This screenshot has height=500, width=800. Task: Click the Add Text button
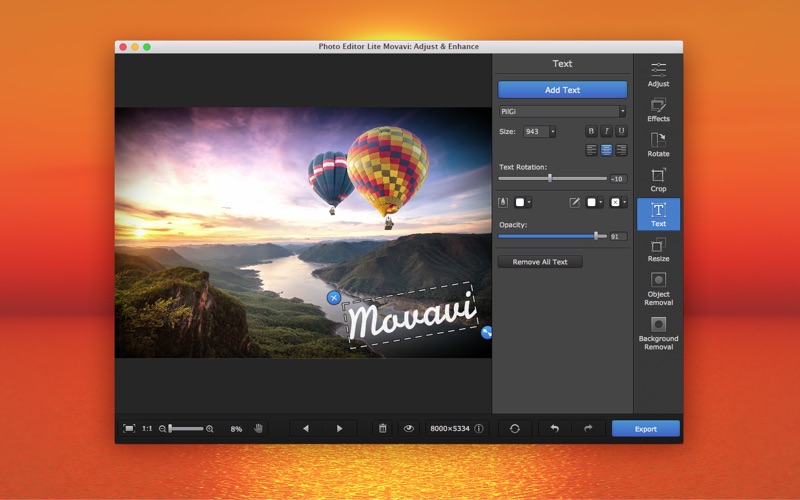pyautogui.click(x=562, y=90)
